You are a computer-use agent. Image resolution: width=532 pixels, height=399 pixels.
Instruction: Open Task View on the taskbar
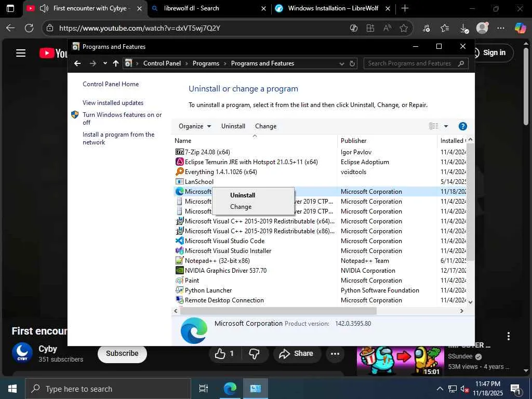204,389
